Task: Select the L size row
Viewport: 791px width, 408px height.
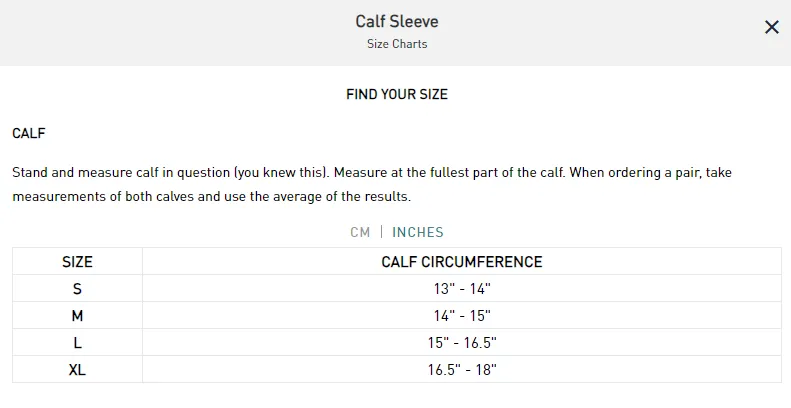Action: tap(397, 342)
